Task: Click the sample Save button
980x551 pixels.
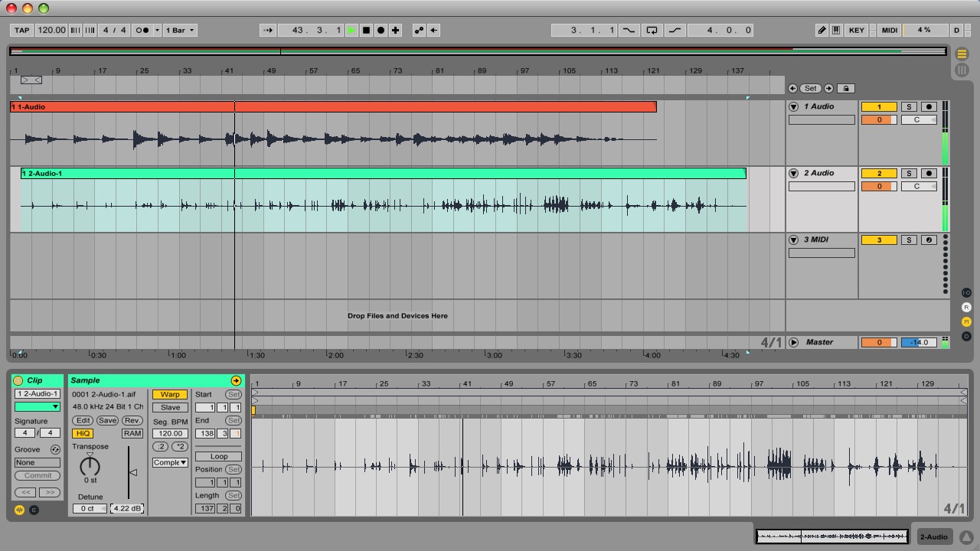Action: (107, 421)
